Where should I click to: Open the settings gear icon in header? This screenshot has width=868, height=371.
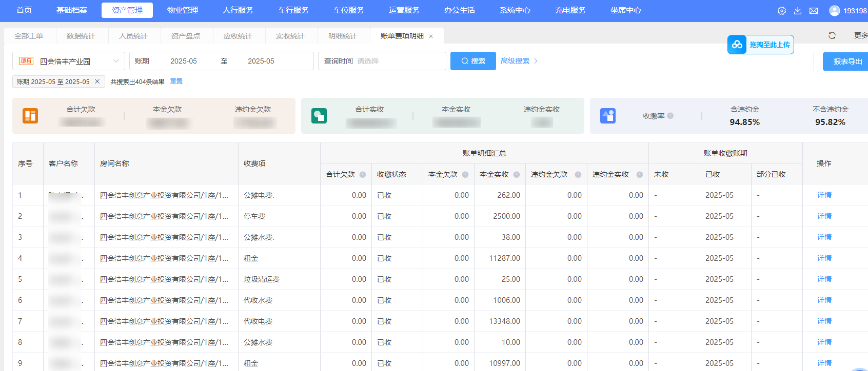click(781, 11)
